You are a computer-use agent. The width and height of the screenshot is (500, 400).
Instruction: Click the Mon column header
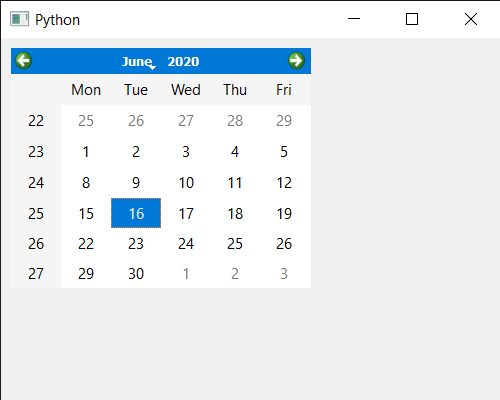point(86,90)
